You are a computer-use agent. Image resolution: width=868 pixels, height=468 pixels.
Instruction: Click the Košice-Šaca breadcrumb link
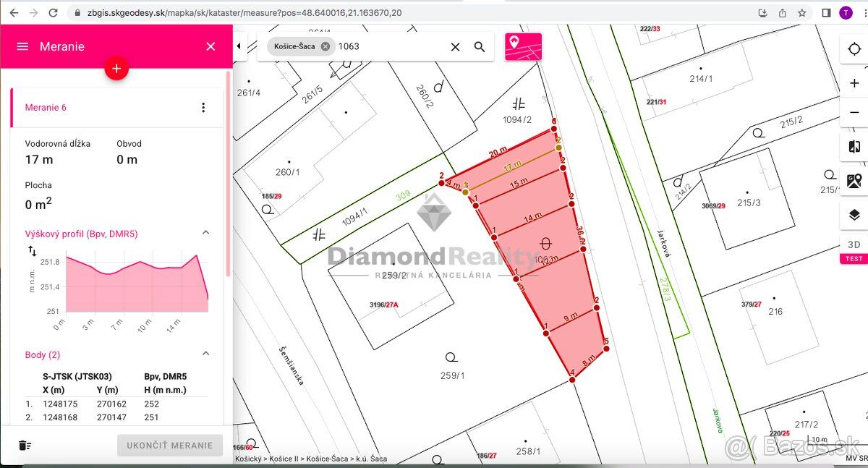(326, 459)
